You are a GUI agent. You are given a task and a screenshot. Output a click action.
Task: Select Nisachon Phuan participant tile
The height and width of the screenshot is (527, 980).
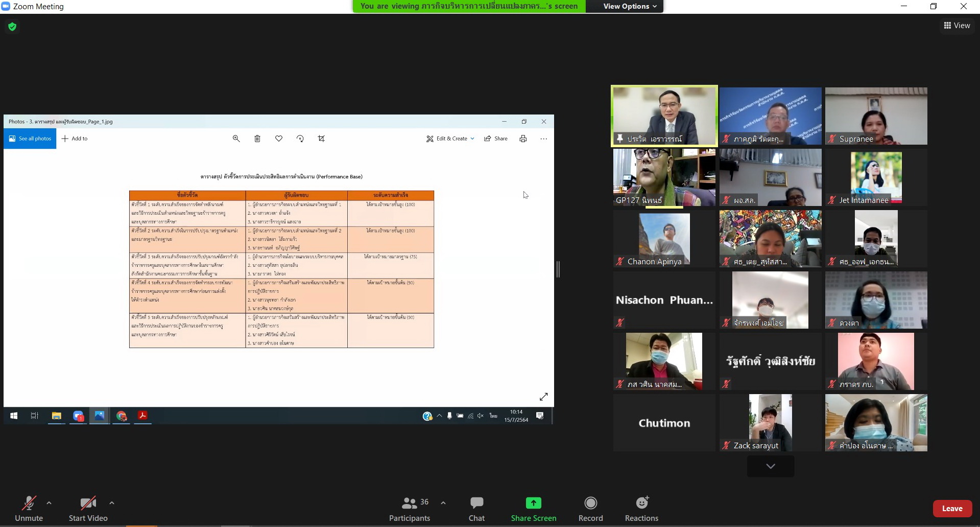(664, 300)
